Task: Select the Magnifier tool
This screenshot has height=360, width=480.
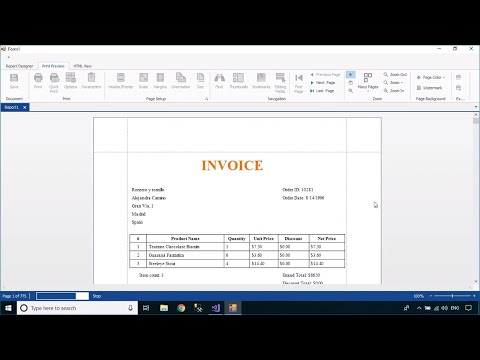Action: (351, 91)
